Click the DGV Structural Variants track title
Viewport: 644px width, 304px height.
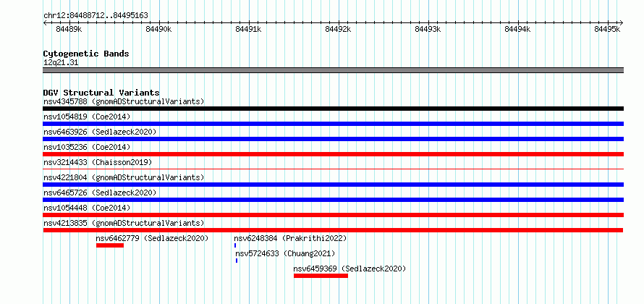pyautogui.click(x=101, y=93)
